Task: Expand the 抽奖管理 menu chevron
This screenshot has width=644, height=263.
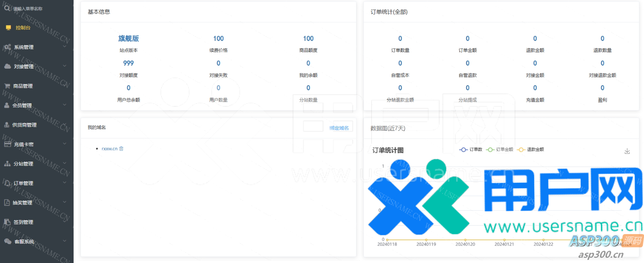Action: click(x=65, y=202)
